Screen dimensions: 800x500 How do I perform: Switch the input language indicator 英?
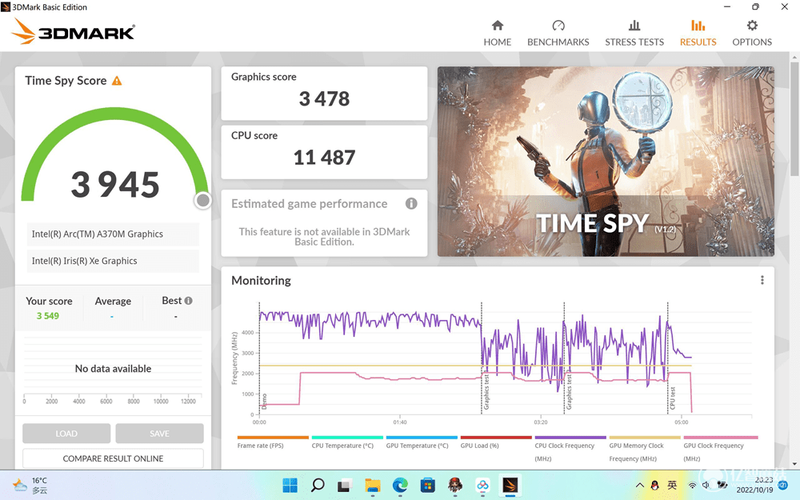(x=672, y=485)
